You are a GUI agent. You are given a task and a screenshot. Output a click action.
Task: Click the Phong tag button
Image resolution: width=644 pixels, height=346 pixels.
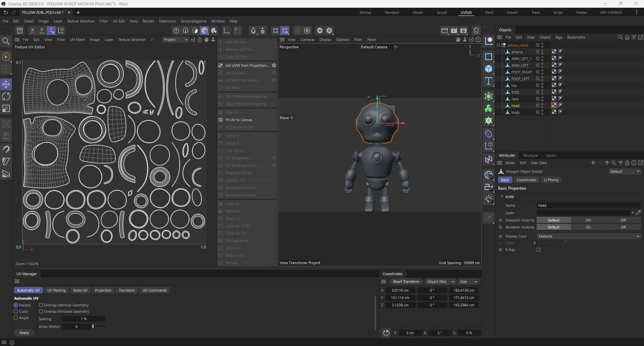551,180
